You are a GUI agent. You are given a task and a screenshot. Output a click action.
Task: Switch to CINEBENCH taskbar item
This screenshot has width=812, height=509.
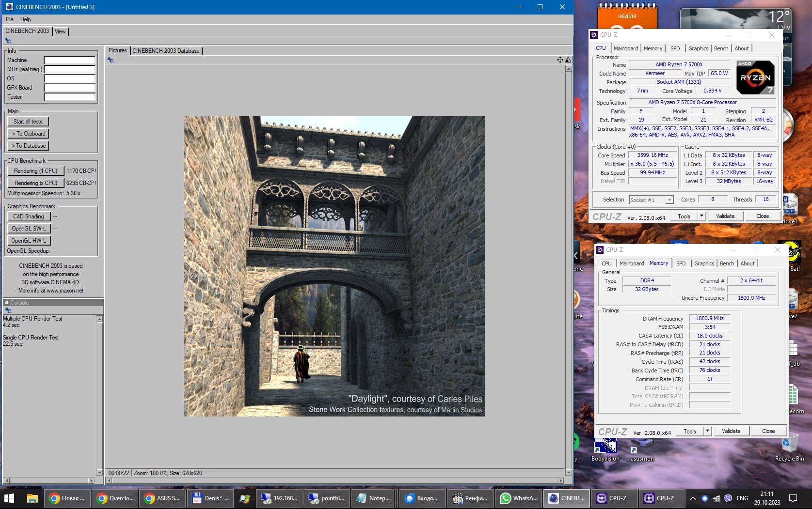[566, 498]
